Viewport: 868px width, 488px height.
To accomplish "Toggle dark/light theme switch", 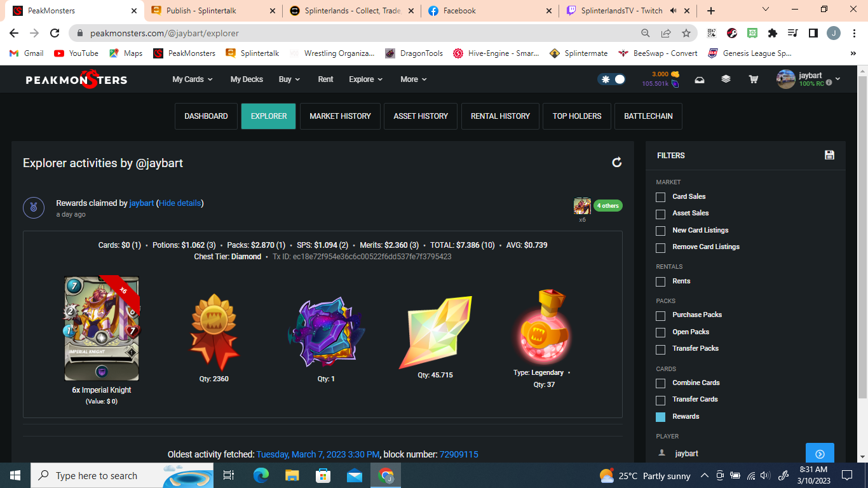I will pyautogui.click(x=611, y=79).
